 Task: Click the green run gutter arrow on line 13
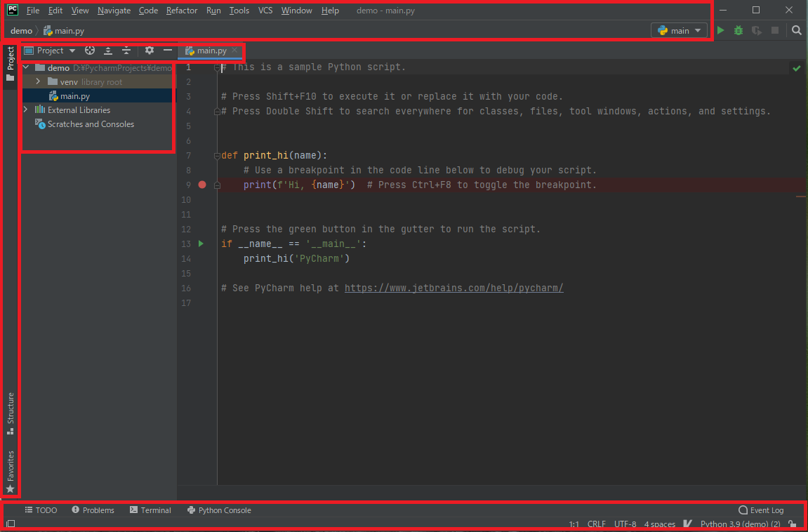coord(201,244)
